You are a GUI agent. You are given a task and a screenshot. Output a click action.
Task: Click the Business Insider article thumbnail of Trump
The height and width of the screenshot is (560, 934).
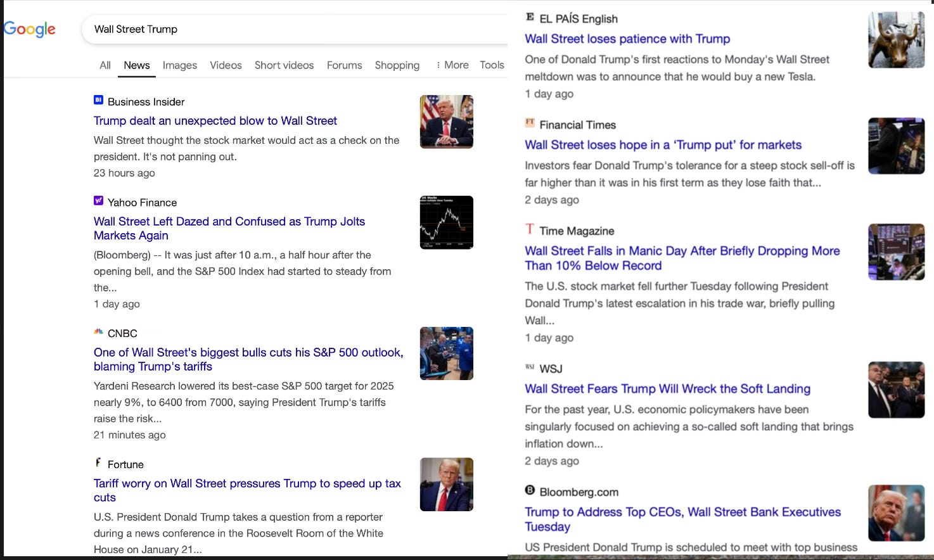point(447,122)
